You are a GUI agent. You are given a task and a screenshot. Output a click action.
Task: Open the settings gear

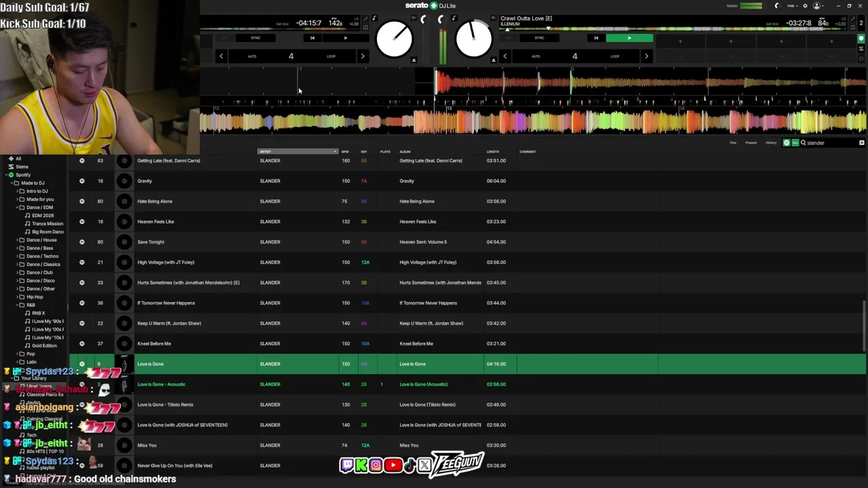(805, 6)
